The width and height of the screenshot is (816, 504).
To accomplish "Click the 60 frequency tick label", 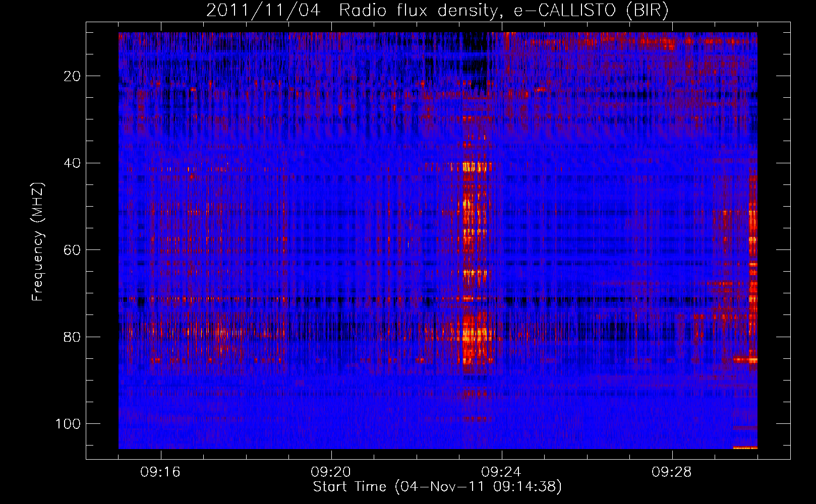I will click(72, 250).
